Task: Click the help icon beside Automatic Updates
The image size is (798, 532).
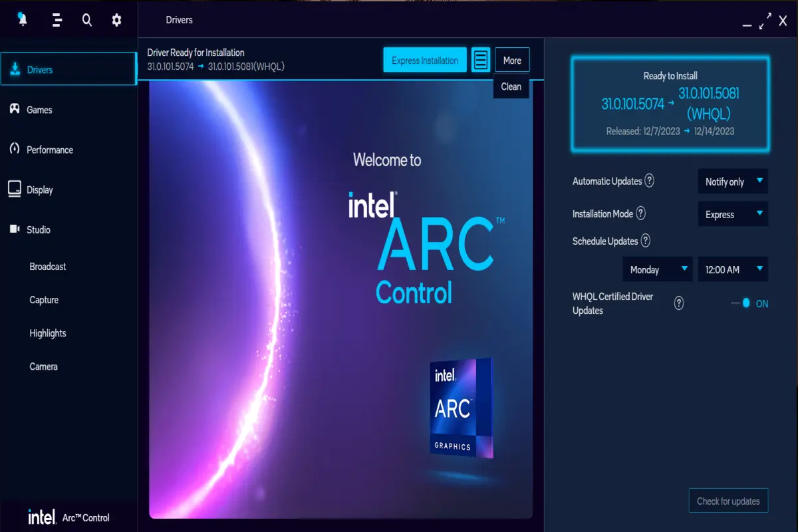Action: [x=650, y=181]
